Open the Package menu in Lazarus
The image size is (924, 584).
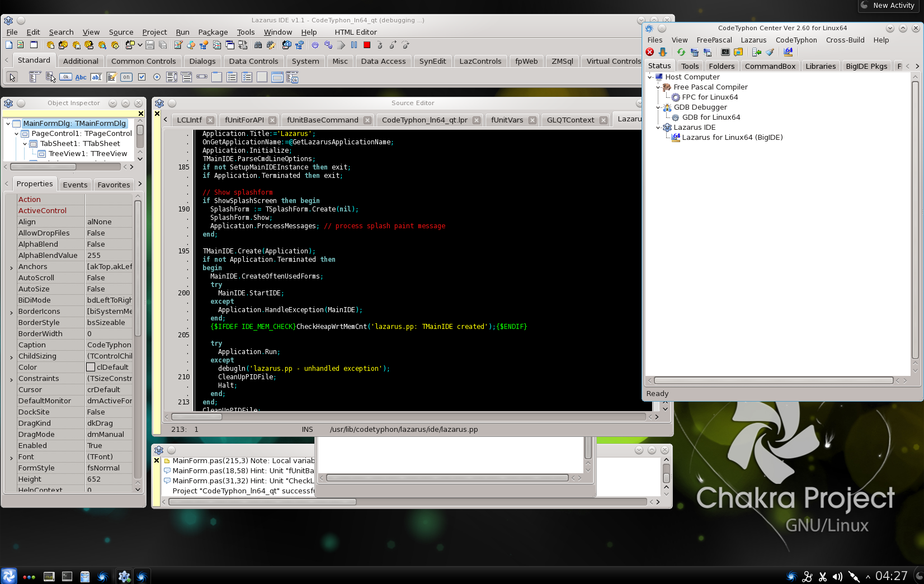coord(213,32)
